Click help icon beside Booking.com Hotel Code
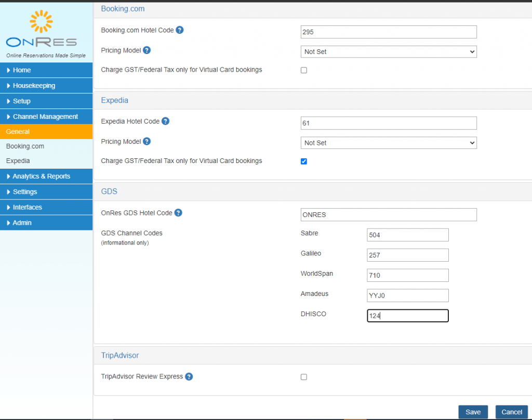The width and height of the screenshot is (532, 420). [x=180, y=30]
